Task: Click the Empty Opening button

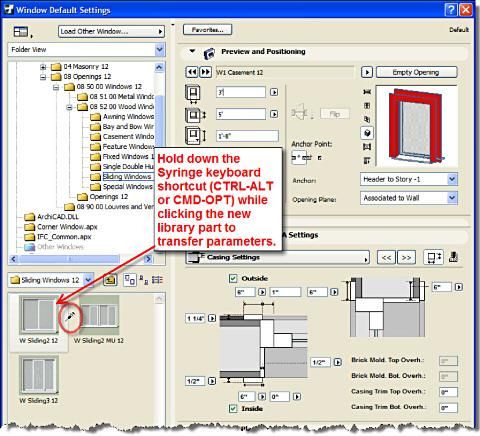Action: click(x=416, y=72)
